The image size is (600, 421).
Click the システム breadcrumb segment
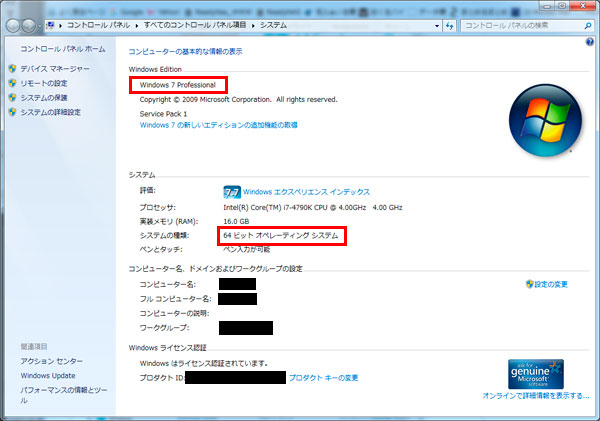point(273,25)
